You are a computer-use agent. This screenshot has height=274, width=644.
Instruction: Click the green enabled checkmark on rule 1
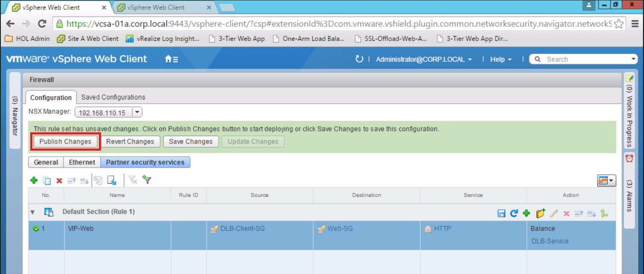pyautogui.click(x=36, y=229)
